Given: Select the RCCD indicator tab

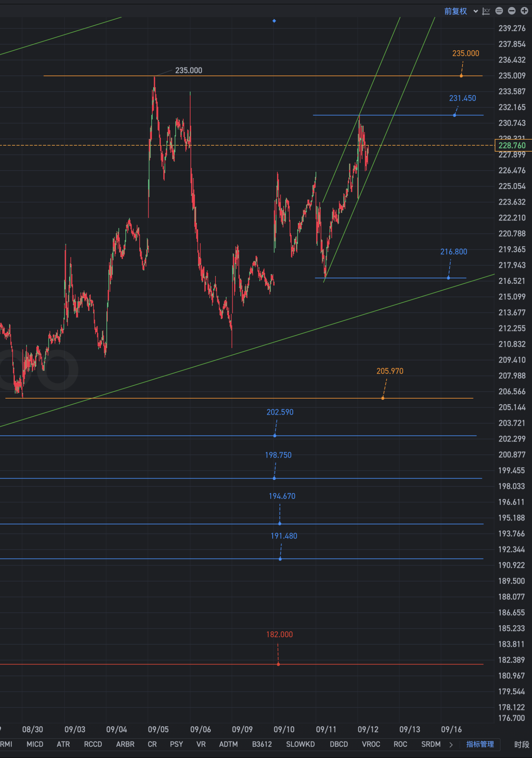Looking at the screenshot, I should coord(93,744).
